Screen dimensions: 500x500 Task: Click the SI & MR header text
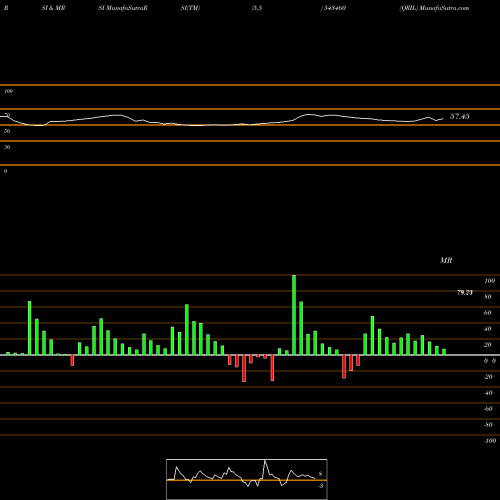(53, 8)
